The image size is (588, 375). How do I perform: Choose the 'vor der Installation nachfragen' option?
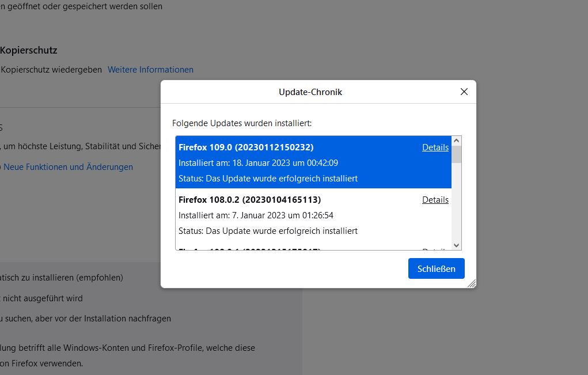point(85,318)
